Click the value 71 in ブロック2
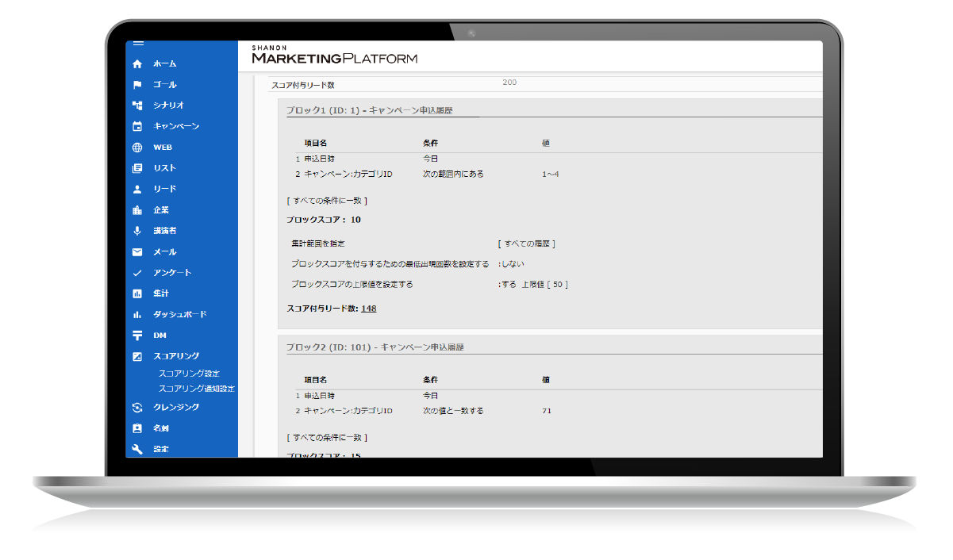The width and height of the screenshot is (953, 560). [x=547, y=411]
